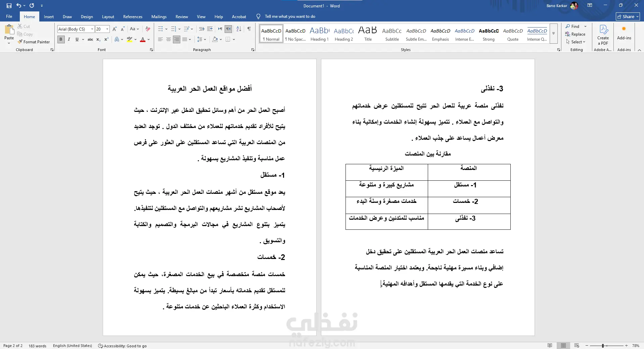Open Ribbon Display Options in title bar
644x349 pixels.
pos(590,5)
